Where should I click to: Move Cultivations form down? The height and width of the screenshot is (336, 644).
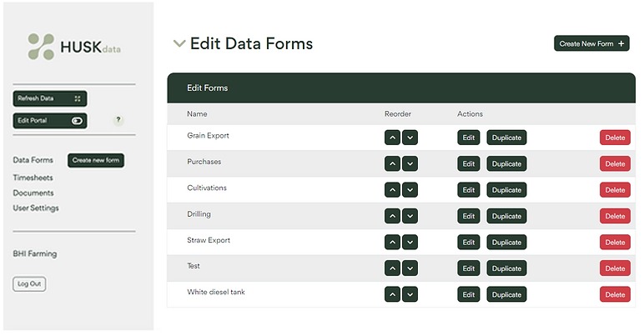pos(410,190)
